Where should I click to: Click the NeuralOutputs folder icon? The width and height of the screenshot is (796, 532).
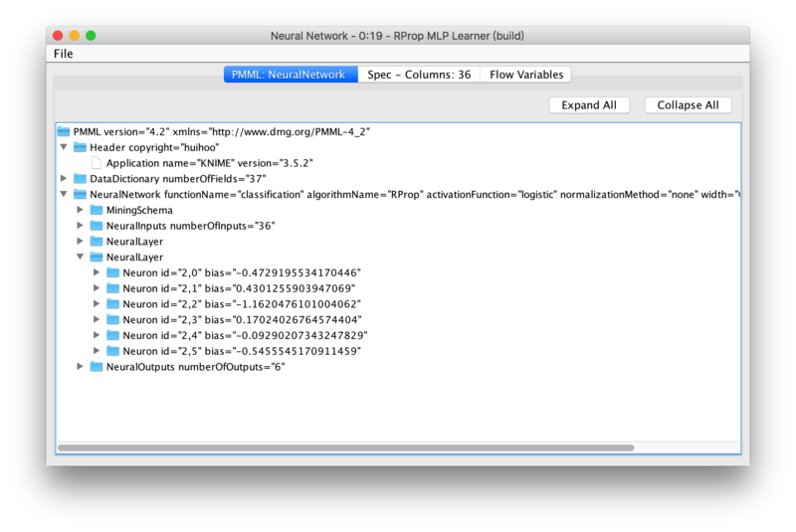point(97,367)
